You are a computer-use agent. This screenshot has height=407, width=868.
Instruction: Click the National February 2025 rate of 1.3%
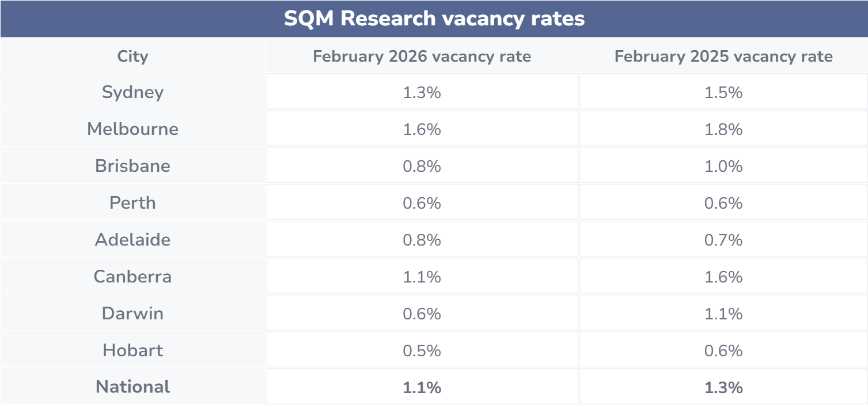click(723, 387)
